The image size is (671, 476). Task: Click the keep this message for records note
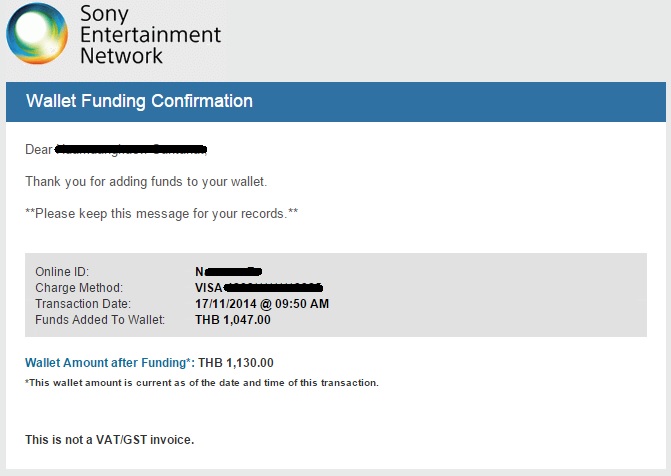pyautogui.click(x=161, y=214)
